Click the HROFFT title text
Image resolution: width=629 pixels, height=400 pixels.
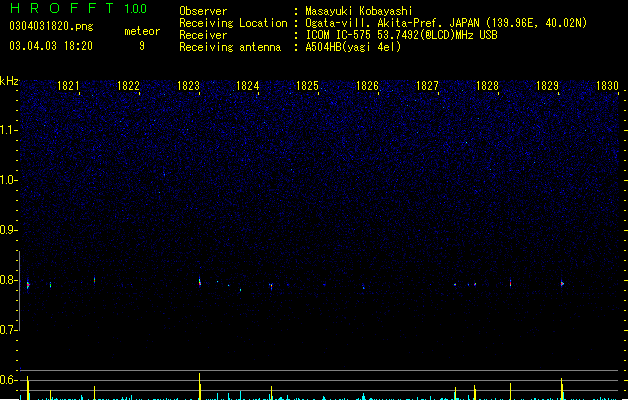tap(62, 8)
